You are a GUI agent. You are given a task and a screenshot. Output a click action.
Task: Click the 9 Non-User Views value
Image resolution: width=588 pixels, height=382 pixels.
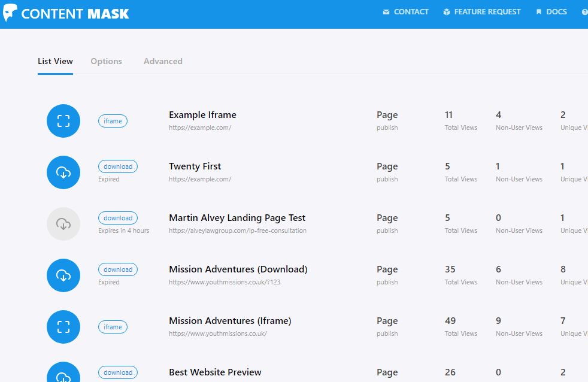(498, 321)
